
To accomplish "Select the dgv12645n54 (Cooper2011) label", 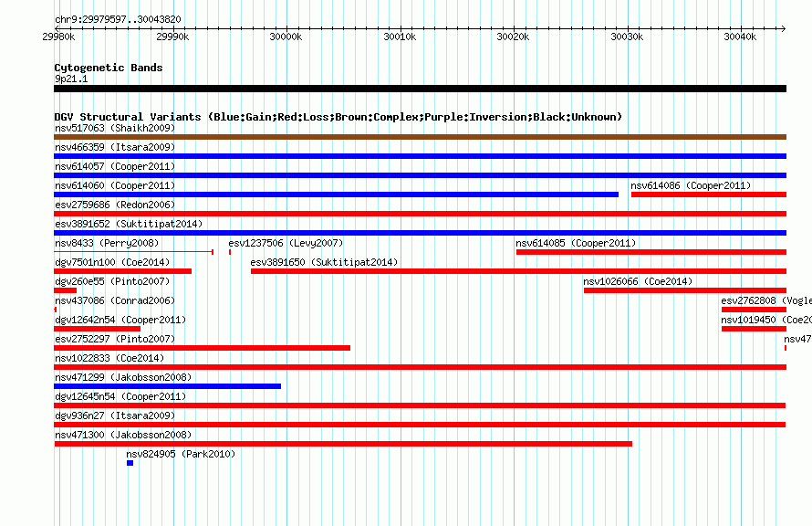I will (x=120, y=396).
